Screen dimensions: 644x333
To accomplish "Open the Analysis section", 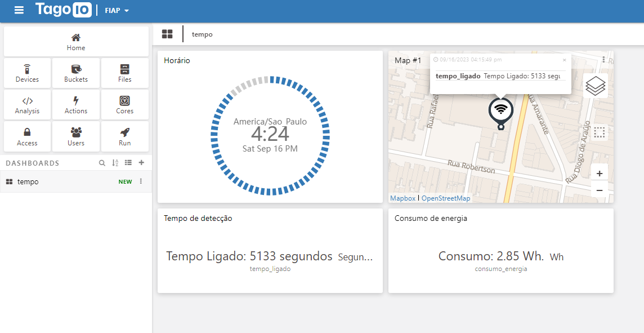I will pyautogui.click(x=26, y=104).
